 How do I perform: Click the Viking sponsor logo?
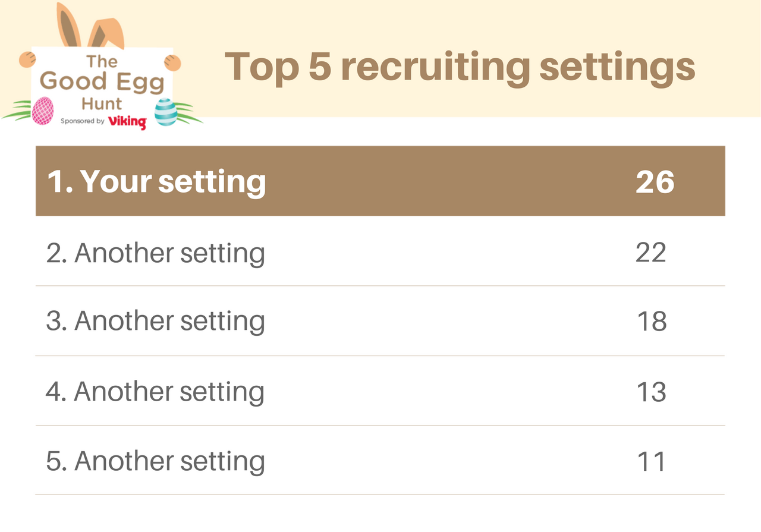[x=127, y=122]
